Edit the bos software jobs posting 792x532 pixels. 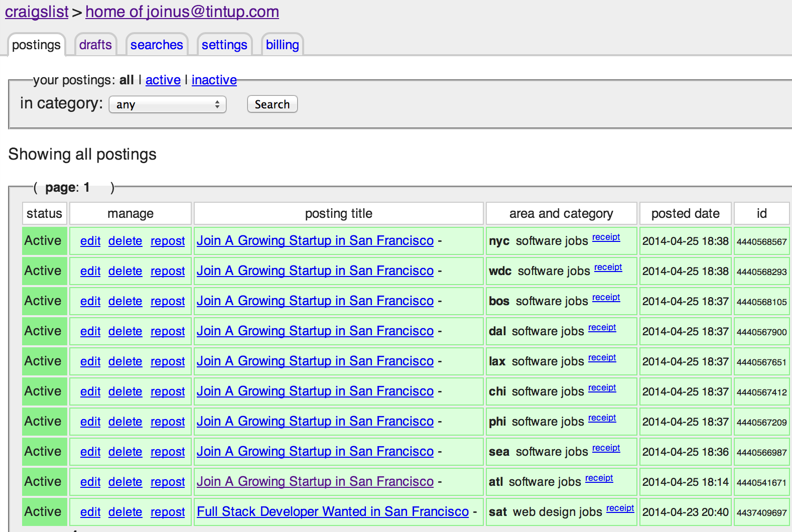pyautogui.click(x=90, y=301)
